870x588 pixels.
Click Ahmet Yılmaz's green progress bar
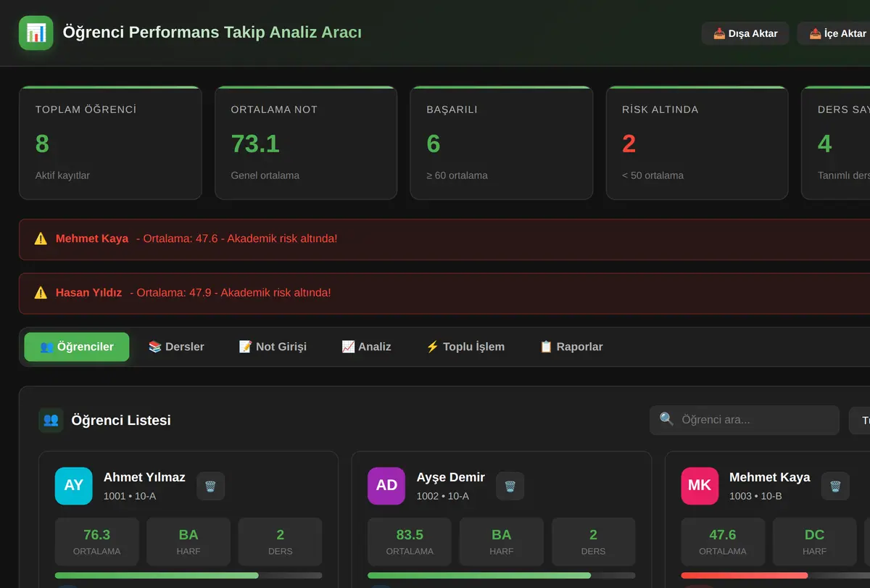click(x=188, y=576)
